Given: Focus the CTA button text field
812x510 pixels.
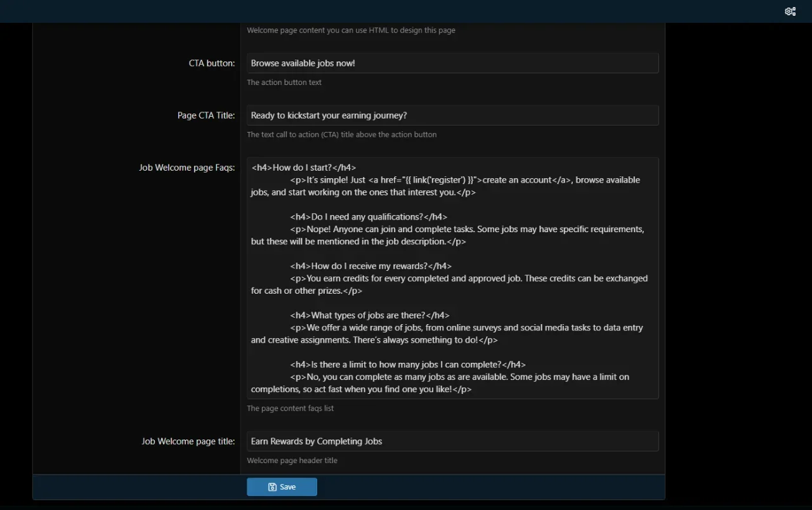Looking at the screenshot, I should coord(452,63).
